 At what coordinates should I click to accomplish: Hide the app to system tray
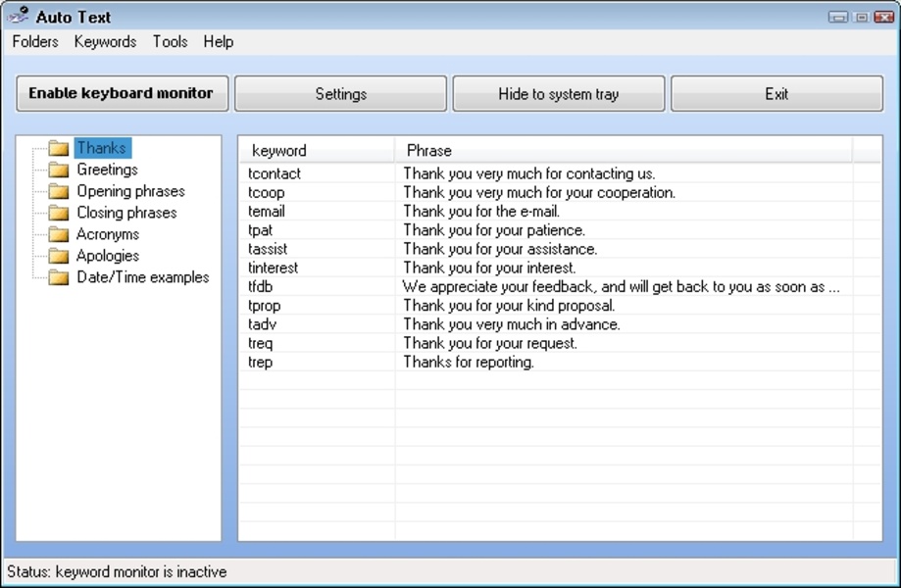point(558,94)
